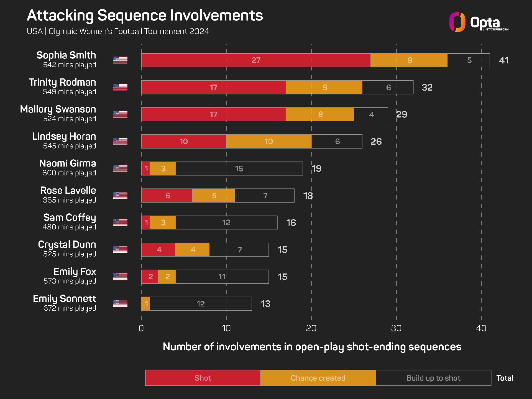
Task: Click the Attacking Sequence Involvements title
Action: [x=145, y=16]
